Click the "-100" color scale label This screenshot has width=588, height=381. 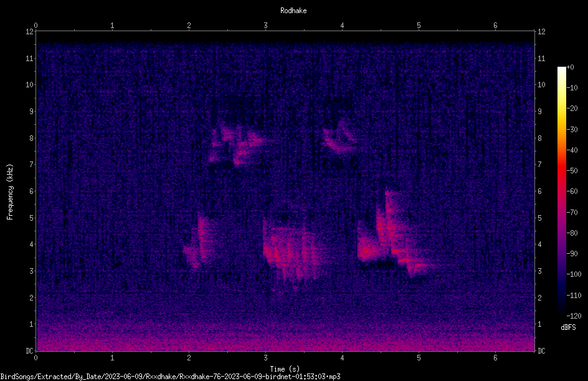(574, 274)
